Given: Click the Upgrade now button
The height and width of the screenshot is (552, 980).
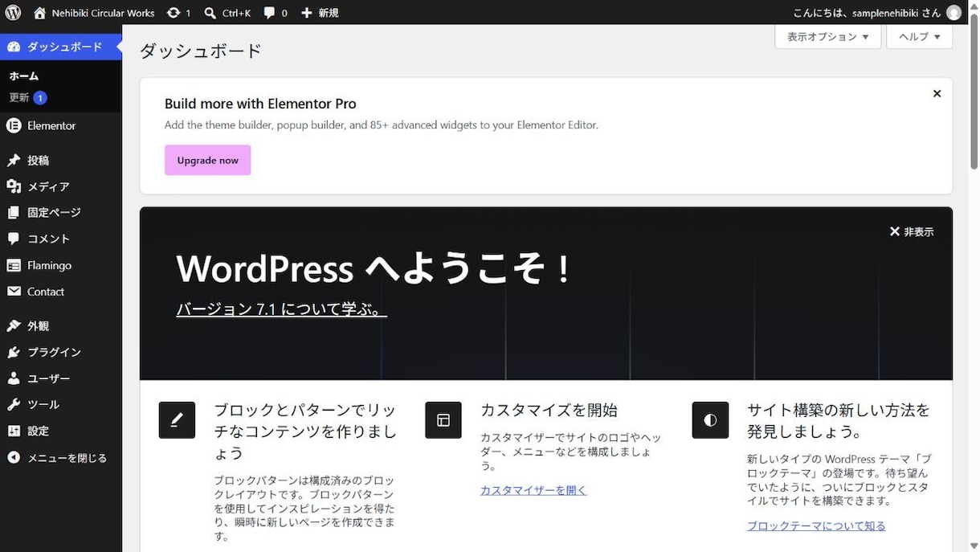Looking at the screenshot, I should click(207, 160).
